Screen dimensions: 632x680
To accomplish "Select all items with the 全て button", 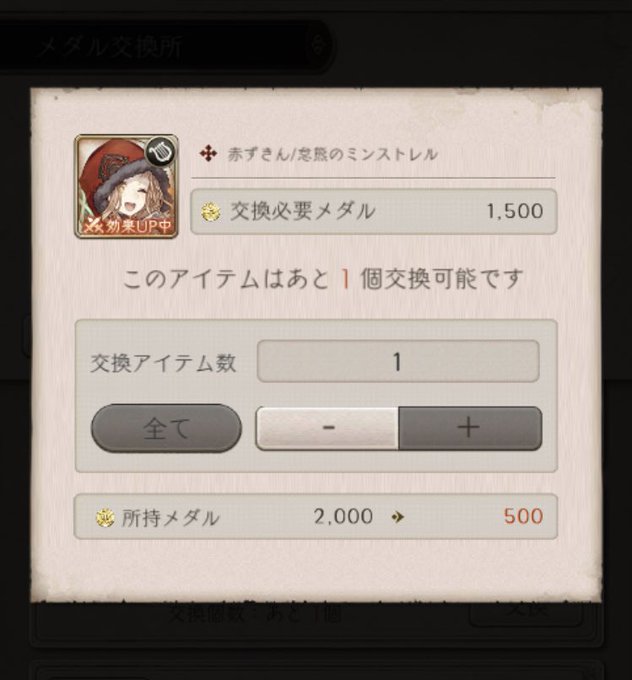I will pyautogui.click(x=166, y=428).
